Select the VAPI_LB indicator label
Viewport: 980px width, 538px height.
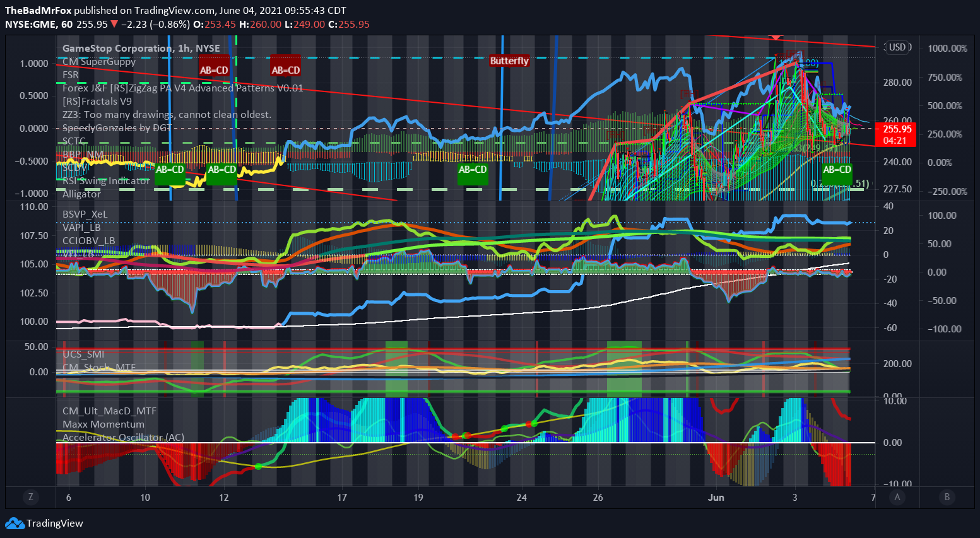tap(81, 228)
